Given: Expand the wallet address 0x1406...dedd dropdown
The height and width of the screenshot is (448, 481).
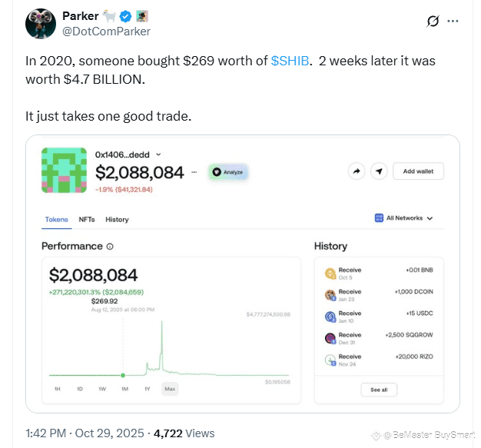Looking at the screenshot, I should click(x=156, y=155).
